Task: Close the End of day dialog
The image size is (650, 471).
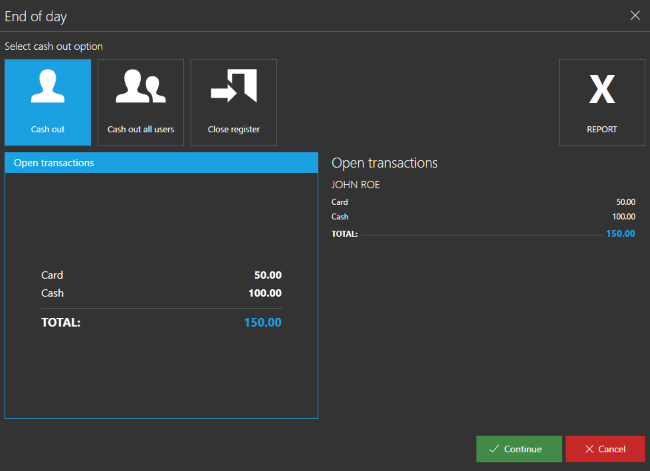Action: pyautogui.click(x=635, y=16)
